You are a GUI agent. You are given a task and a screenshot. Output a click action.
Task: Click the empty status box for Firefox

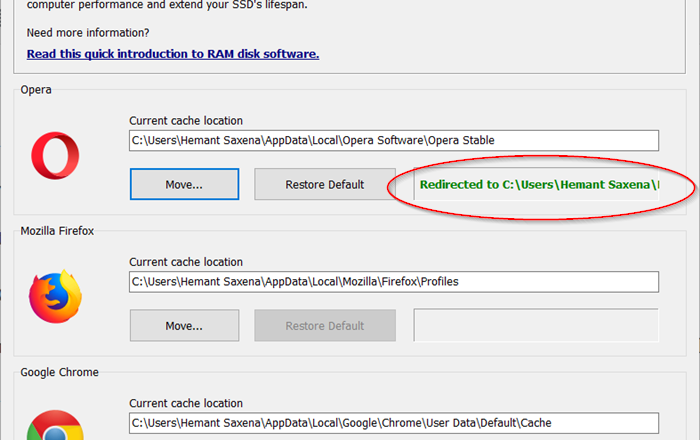[536, 325]
